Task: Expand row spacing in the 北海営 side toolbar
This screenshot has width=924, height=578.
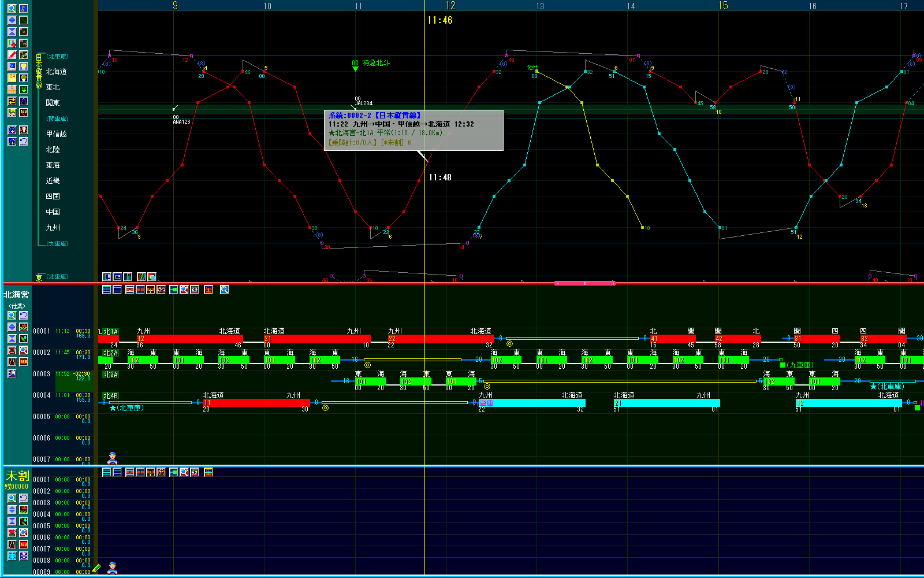Action: click(x=12, y=327)
